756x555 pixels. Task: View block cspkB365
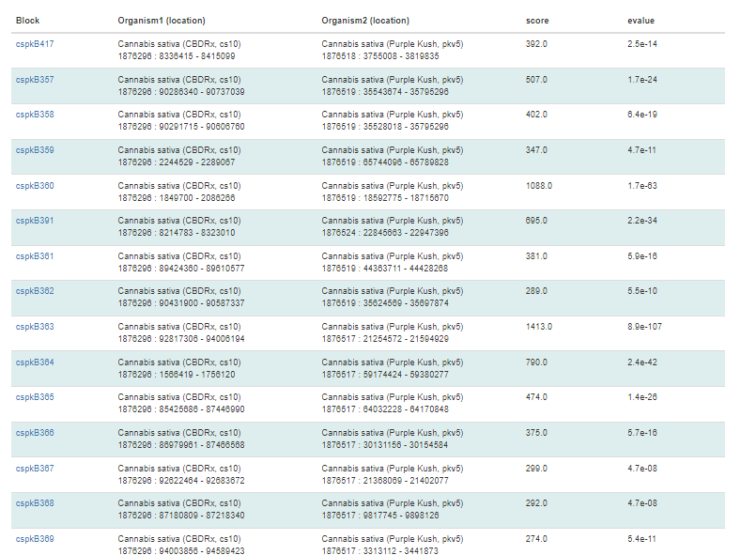(x=35, y=397)
